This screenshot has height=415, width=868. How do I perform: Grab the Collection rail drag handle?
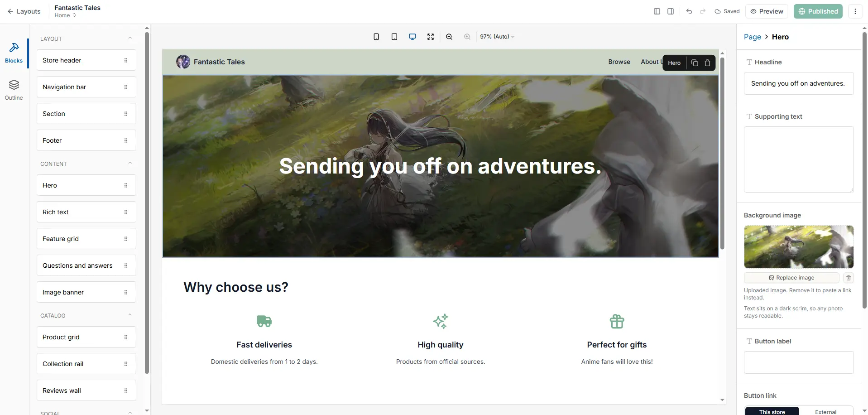coord(126,364)
